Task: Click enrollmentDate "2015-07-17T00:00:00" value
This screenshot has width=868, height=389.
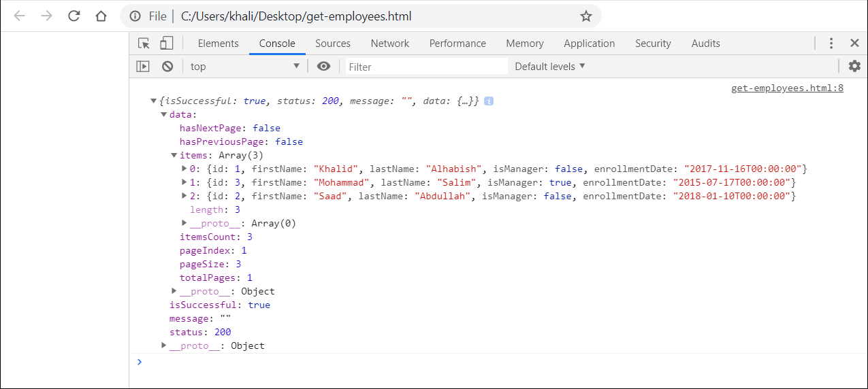Action: (731, 182)
